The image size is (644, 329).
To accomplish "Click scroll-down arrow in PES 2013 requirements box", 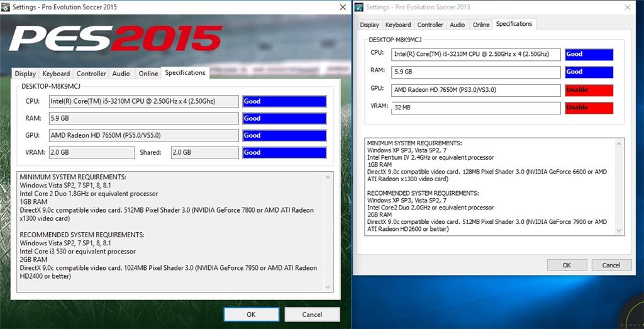I will (619, 231).
